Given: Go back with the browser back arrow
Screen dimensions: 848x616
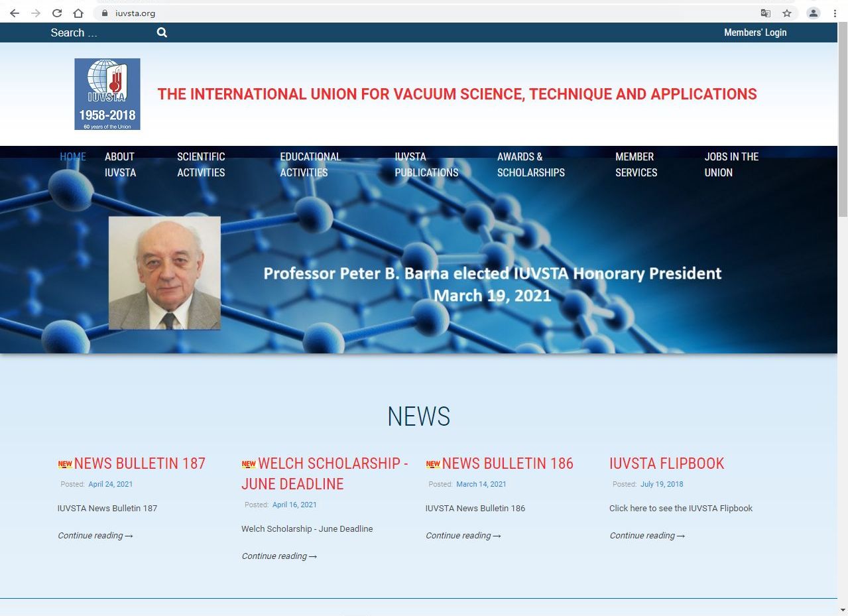Looking at the screenshot, I should [x=15, y=13].
